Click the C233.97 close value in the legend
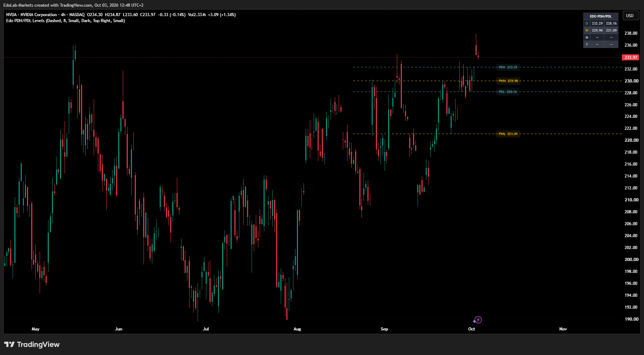The width and height of the screenshot is (644, 355). click(148, 15)
